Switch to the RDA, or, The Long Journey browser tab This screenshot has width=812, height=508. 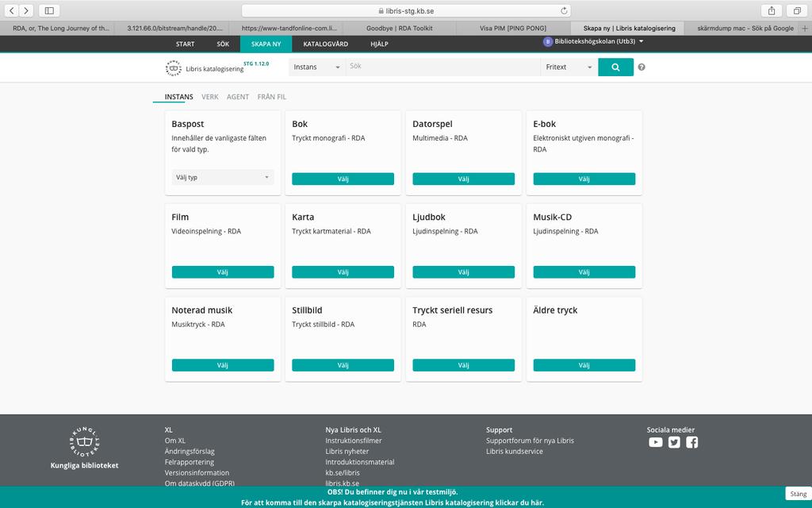coord(61,29)
